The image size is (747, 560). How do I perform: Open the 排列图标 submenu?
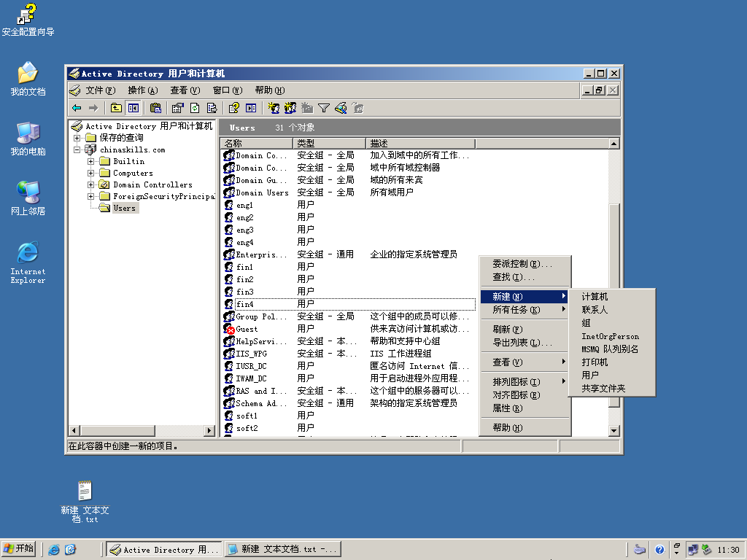(525, 381)
